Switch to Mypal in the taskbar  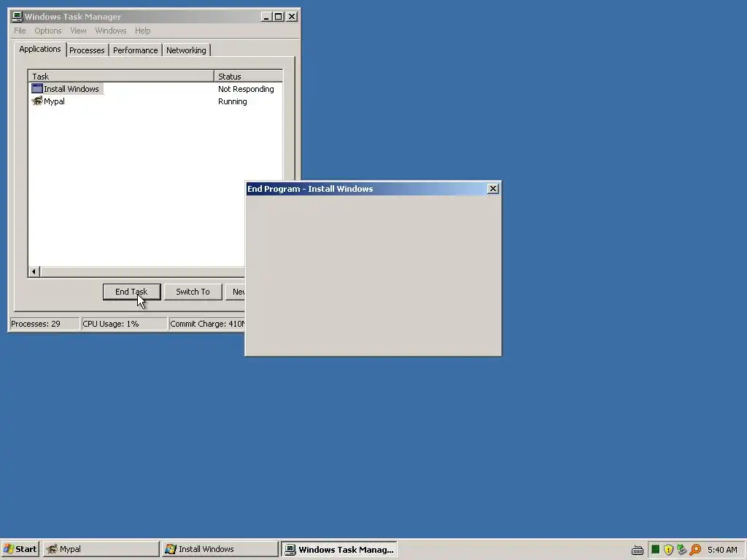tap(101, 549)
